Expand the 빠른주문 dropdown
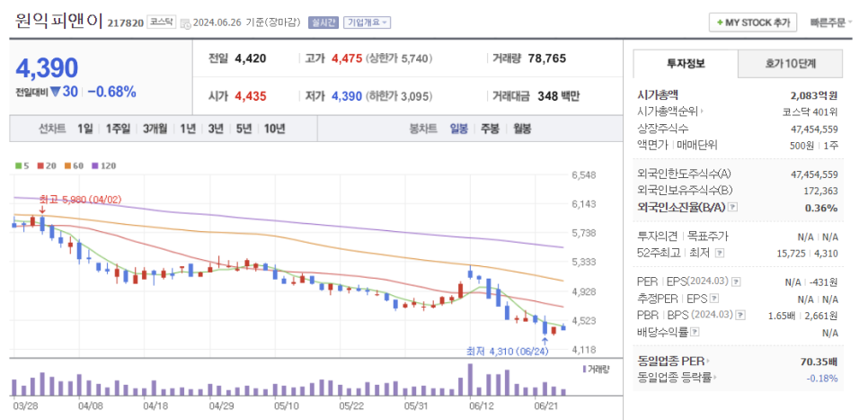868x420 pixels. pos(831,22)
